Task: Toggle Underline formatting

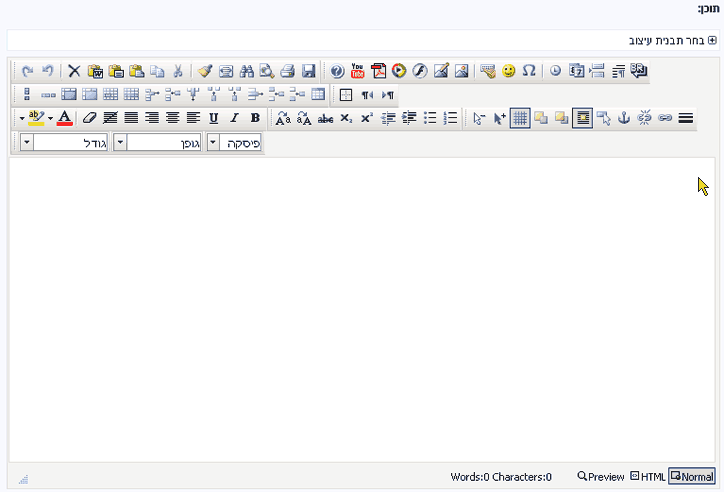Action: (x=213, y=118)
